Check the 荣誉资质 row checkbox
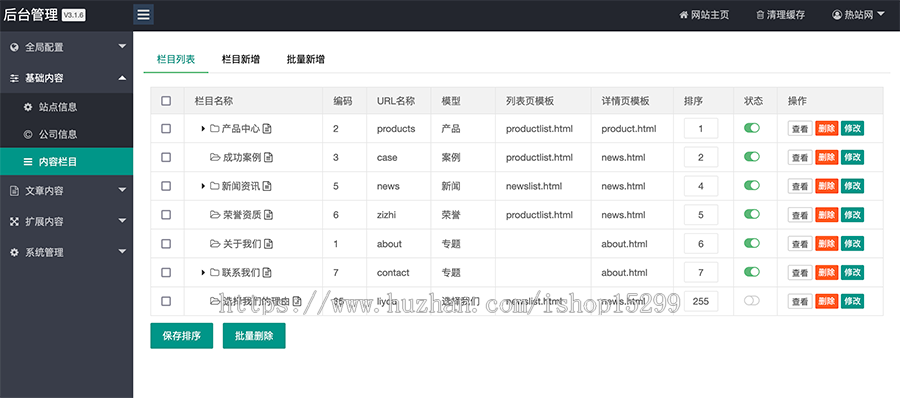 pos(166,215)
